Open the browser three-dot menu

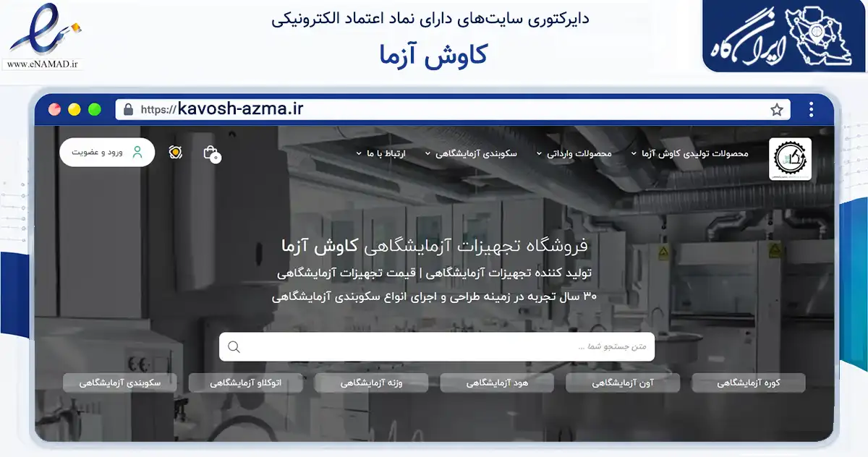click(812, 109)
